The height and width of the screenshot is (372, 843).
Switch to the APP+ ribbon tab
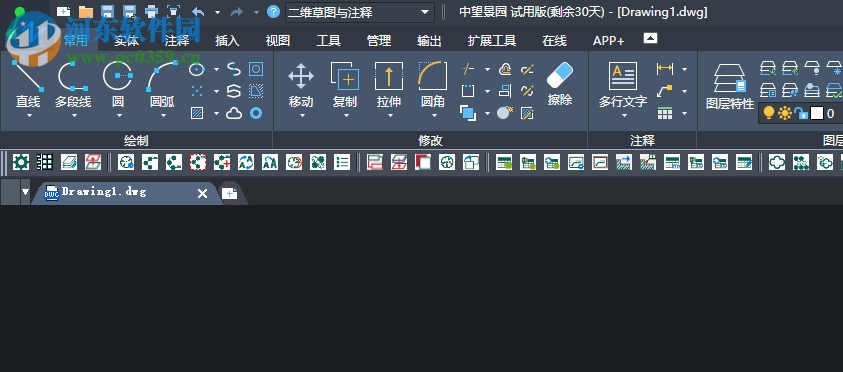[609, 40]
